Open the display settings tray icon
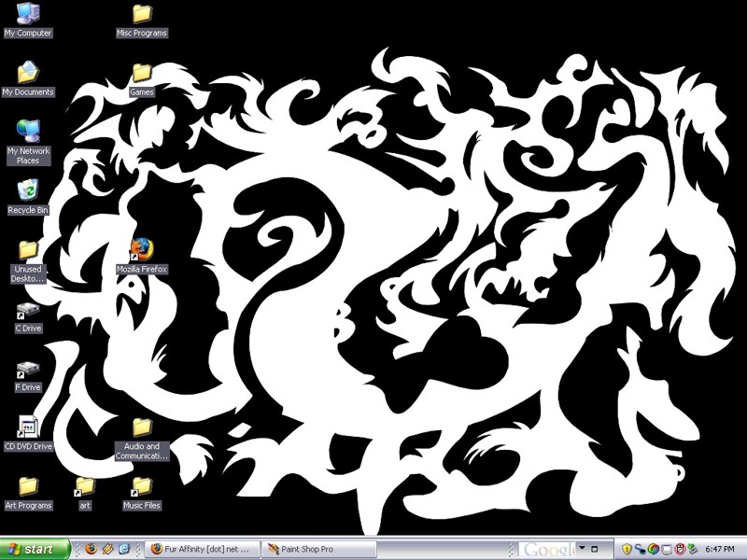Screen dimensions: 747x560 pos(669,550)
